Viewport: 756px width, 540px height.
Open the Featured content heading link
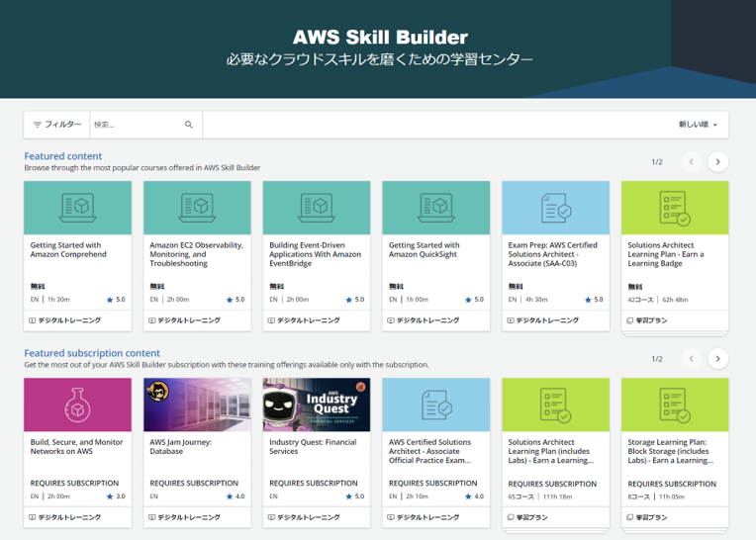pyautogui.click(x=63, y=156)
